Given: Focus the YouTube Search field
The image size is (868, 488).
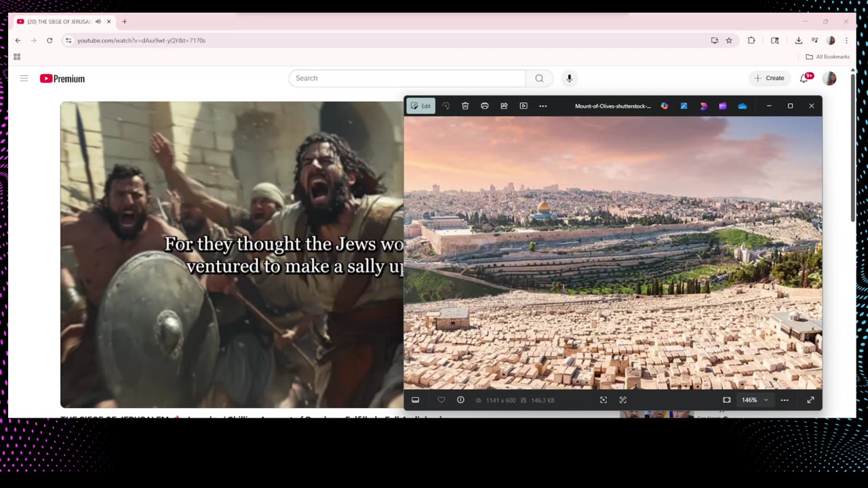Looking at the screenshot, I should (x=407, y=79).
